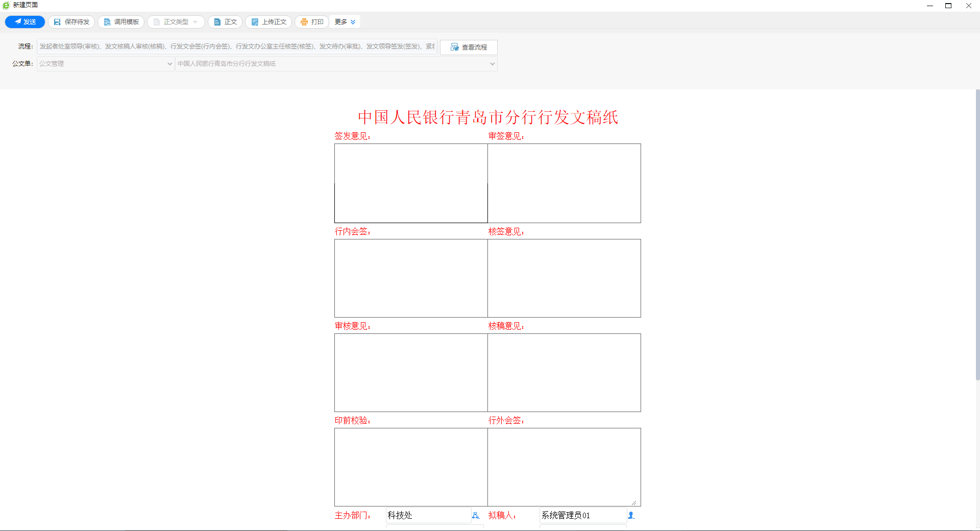The image size is (980, 531).
Task: Open the 正文 document button
Action: point(225,22)
